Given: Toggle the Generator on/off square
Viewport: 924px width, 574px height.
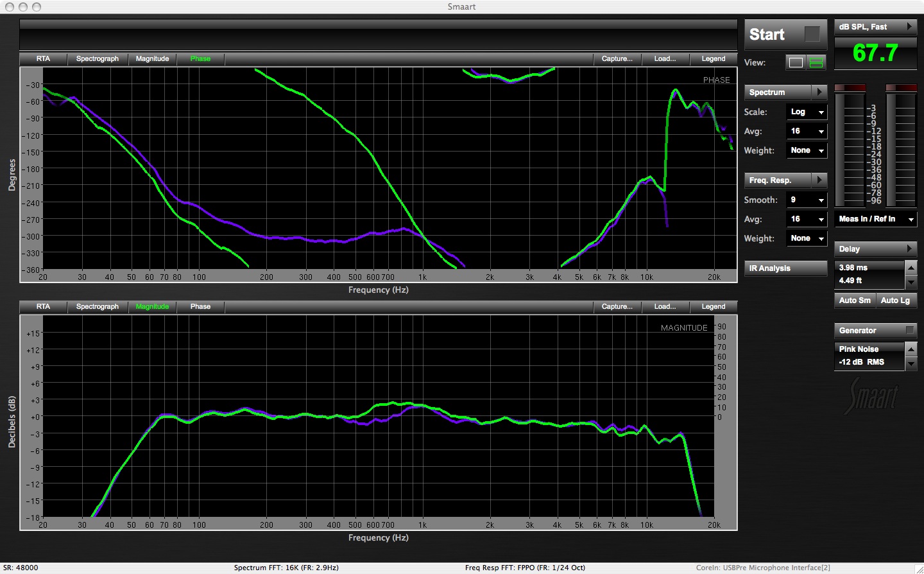Looking at the screenshot, I should [909, 330].
